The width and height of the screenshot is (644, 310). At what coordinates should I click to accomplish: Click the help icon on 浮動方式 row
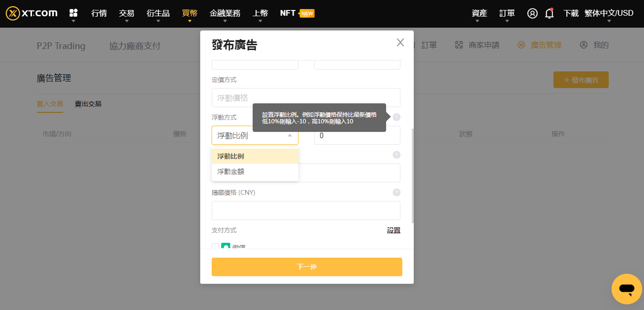point(397,117)
